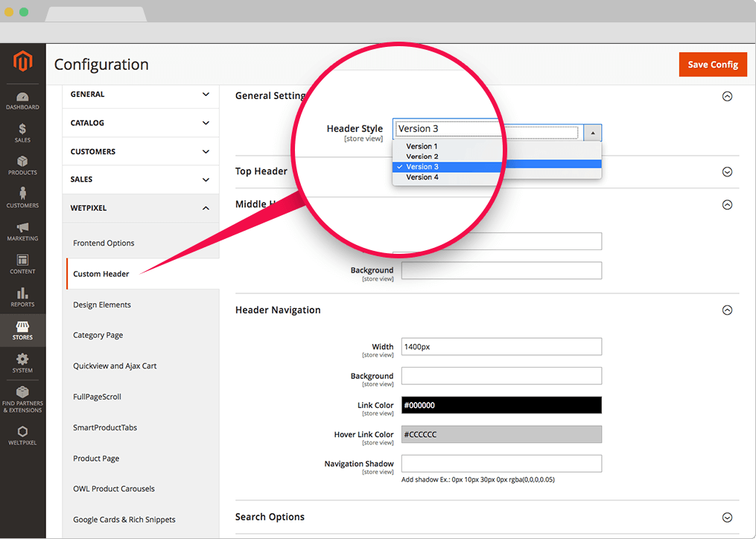756x539 pixels.
Task: Click the Save Config button
Action: [x=712, y=65]
